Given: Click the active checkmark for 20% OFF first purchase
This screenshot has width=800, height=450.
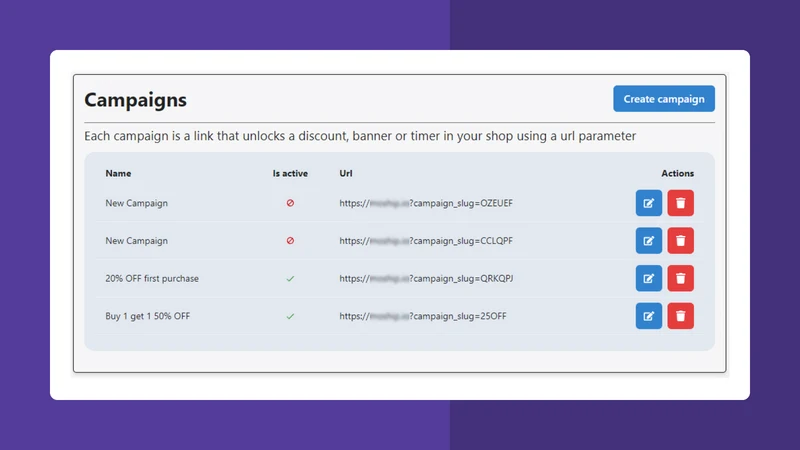Looking at the screenshot, I should click(290, 279).
